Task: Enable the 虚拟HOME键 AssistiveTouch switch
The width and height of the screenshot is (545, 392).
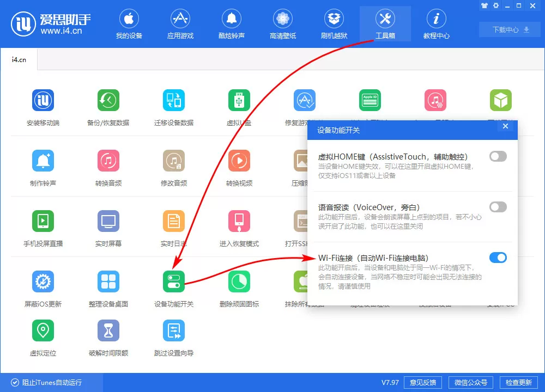Action: (498, 156)
